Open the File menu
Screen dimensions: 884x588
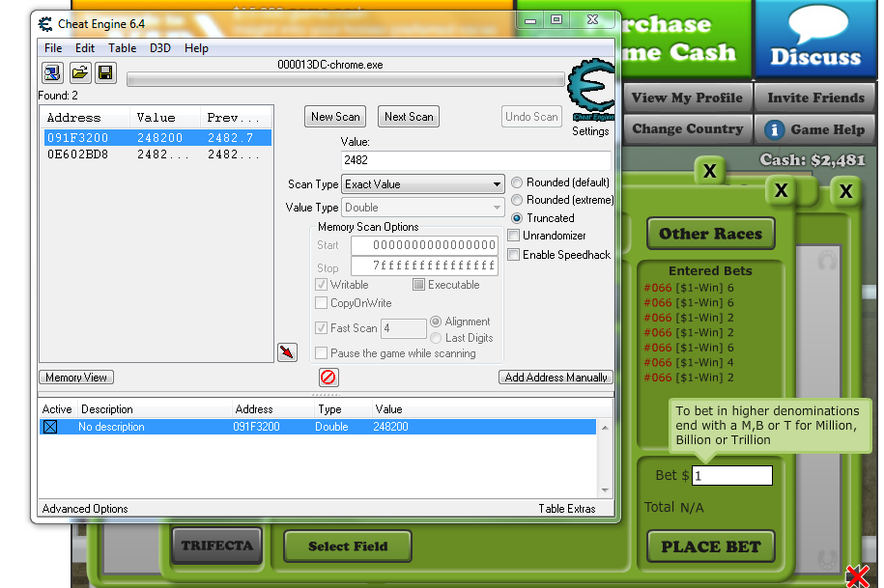point(53,48)
